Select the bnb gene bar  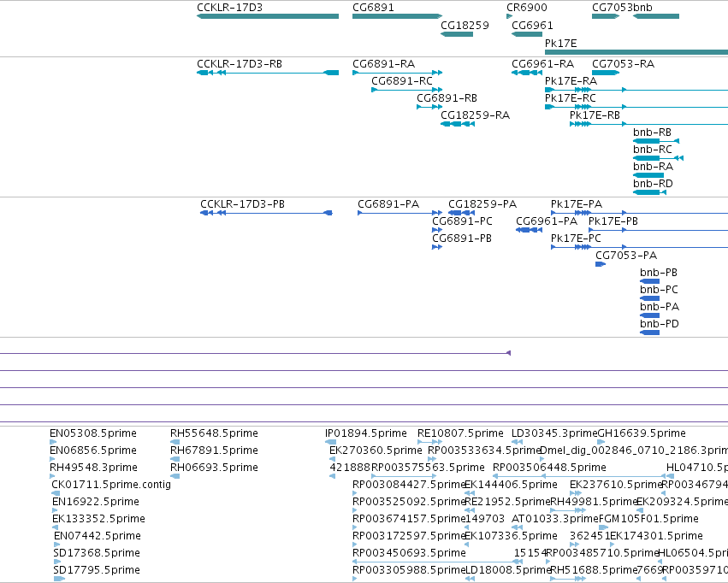click(x=656, y=17)
